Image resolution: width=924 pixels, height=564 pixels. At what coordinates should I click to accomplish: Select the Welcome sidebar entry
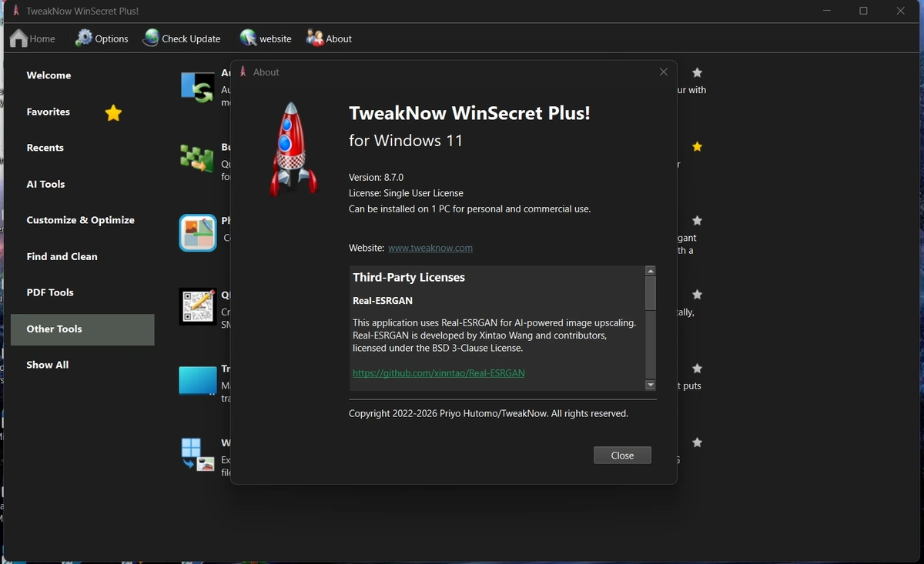49,75
